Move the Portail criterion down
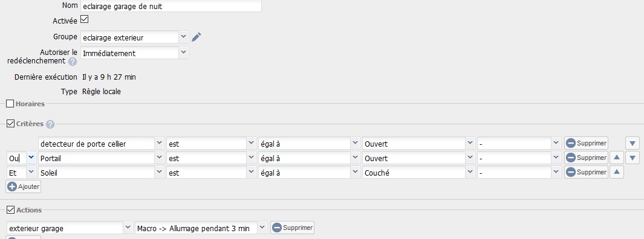Image resolution: width=644 pixels, height=239 pixels. click(x=632, y=158)
